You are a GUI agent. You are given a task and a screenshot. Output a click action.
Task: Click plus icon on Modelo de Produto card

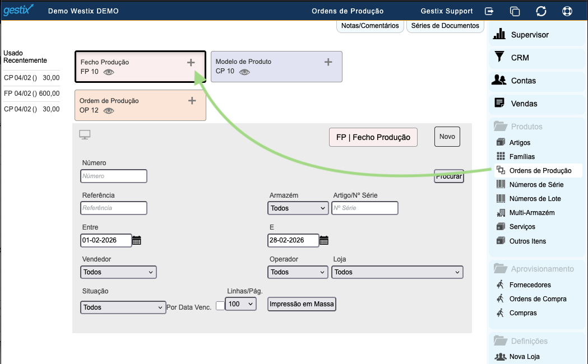[328, 62]
